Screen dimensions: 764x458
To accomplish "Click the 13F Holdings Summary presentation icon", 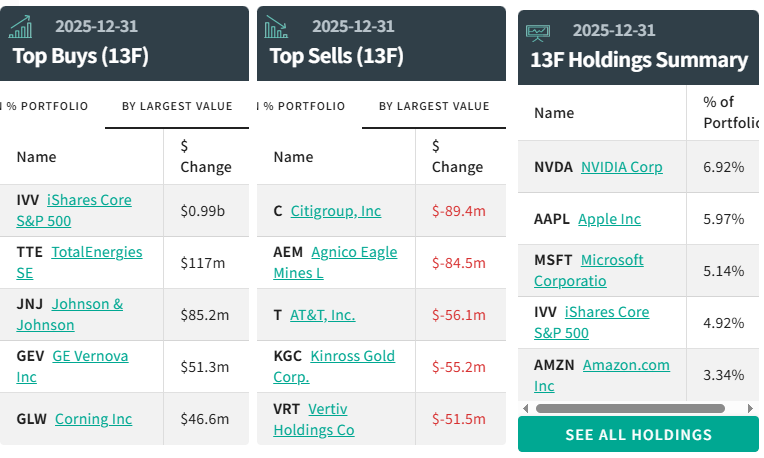I will pos(539,32).
